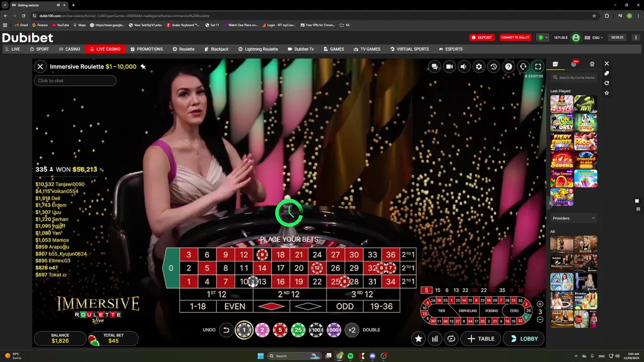Place bet on the 1st 12 dozen
The height and width of the screenshot is (362, 644).
point(216,294)
